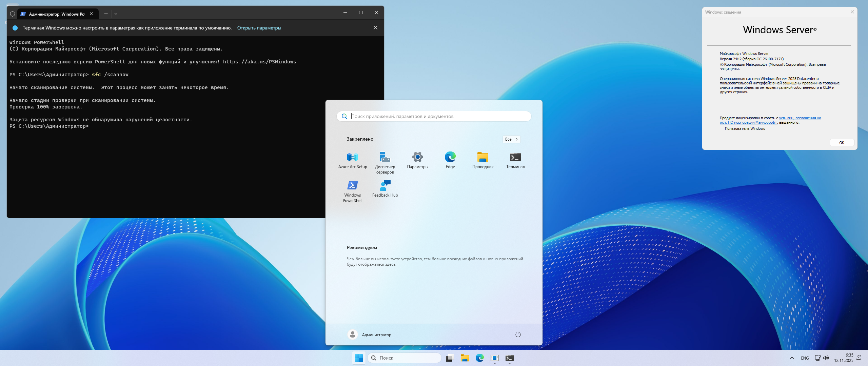Image resolution: width=868 pixels, height=366 pixels.
Task: Open Task View on the taskbar
Action: [x=450, y=358]
